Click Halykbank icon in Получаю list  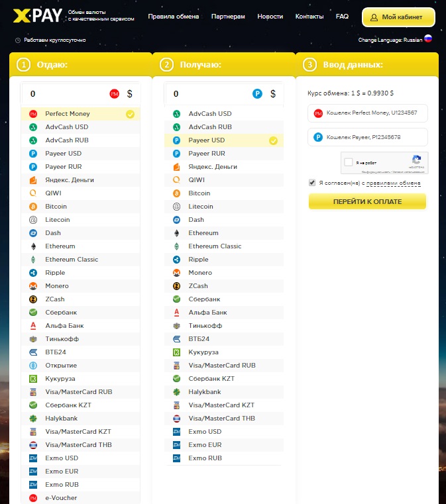click(x=176, y=392)
